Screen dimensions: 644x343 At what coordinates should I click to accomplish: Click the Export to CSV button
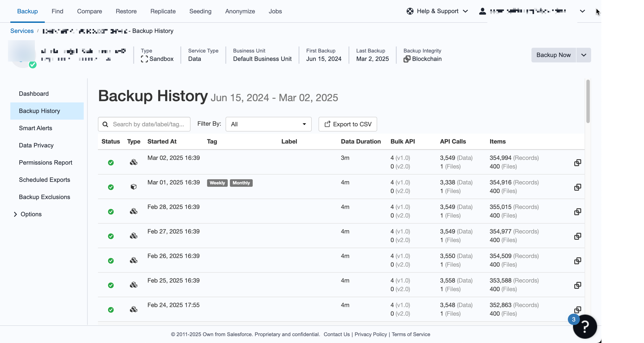tap(347, 124)
